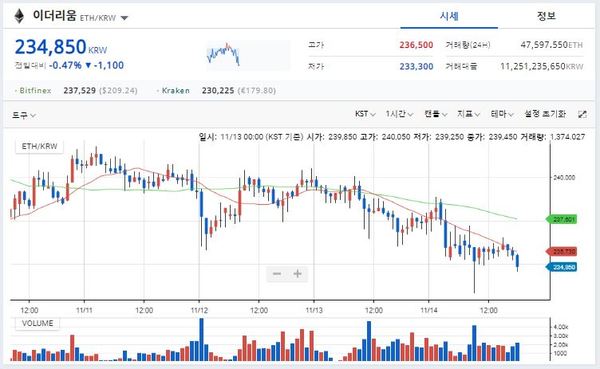
Task: Click the Ethereum diamond logo icon
Action: click(19, 16)
